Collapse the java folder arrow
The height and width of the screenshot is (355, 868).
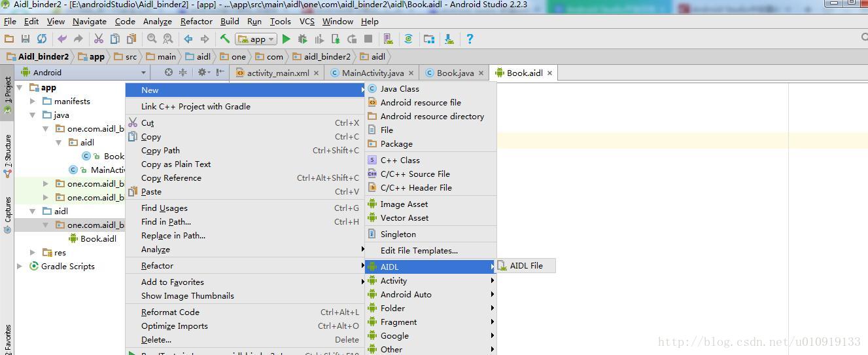coord(33,115)
